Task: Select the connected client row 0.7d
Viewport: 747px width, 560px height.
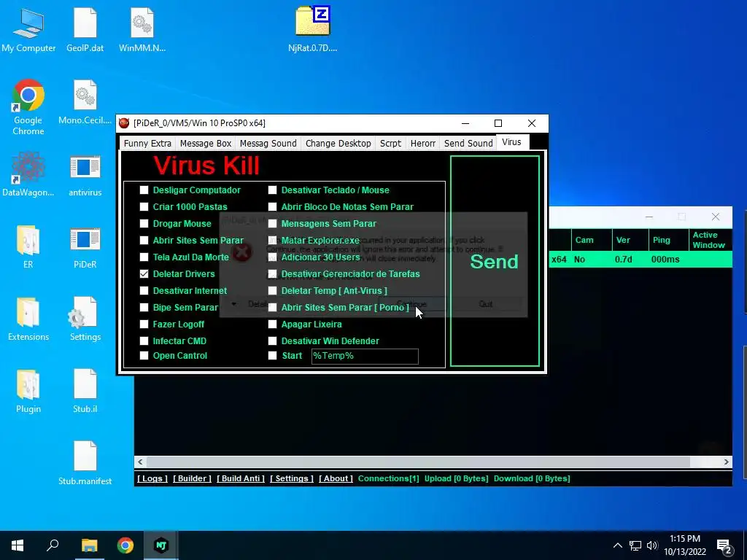Action: click(x=640, y=260)
